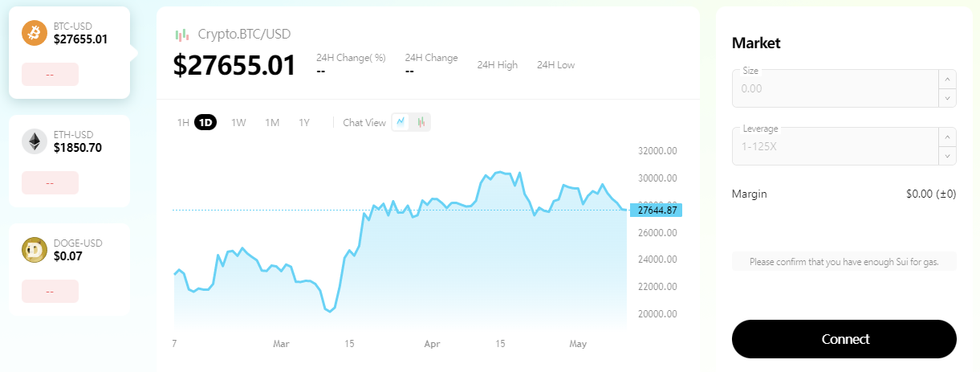The height and width of the screenshot is (372, 980).
Task: Click the 27644.87 current price label
Action: [656, 211]
